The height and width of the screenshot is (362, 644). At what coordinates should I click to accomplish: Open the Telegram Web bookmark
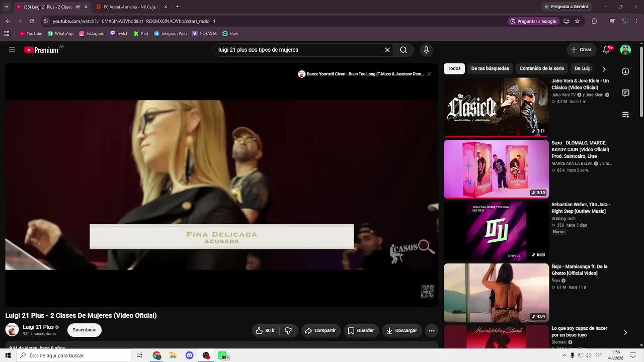point(170,34)
